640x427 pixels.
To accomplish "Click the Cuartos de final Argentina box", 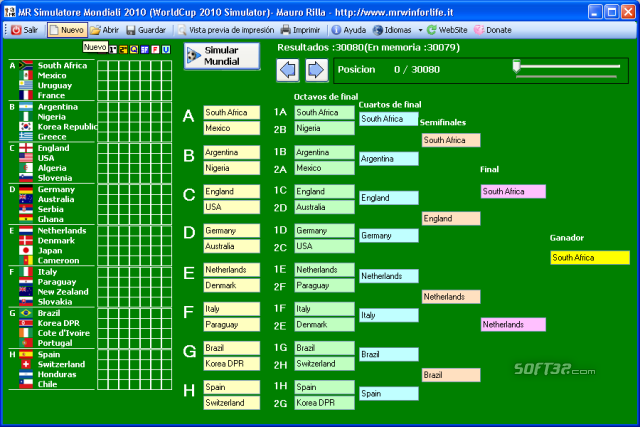I will [389, 159].
